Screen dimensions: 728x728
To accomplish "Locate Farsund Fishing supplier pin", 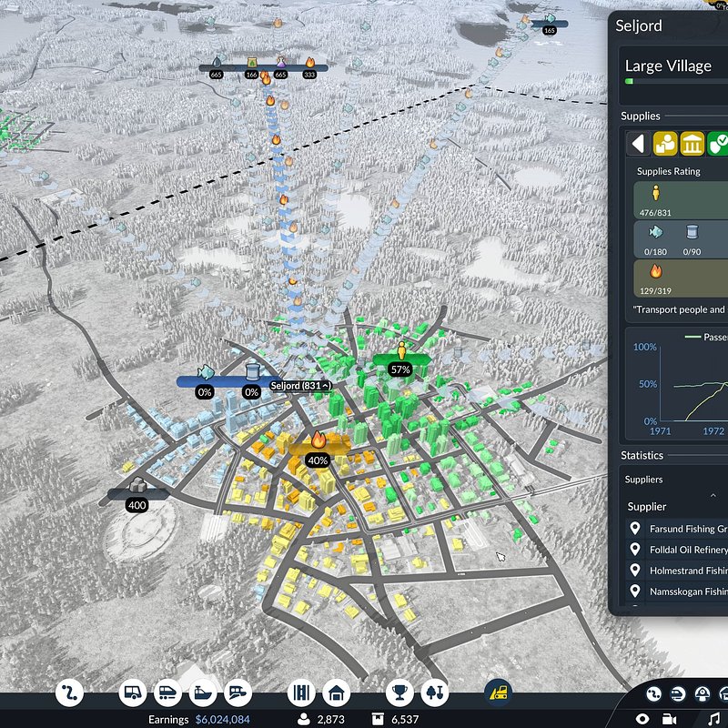I will tap(634, 529).
